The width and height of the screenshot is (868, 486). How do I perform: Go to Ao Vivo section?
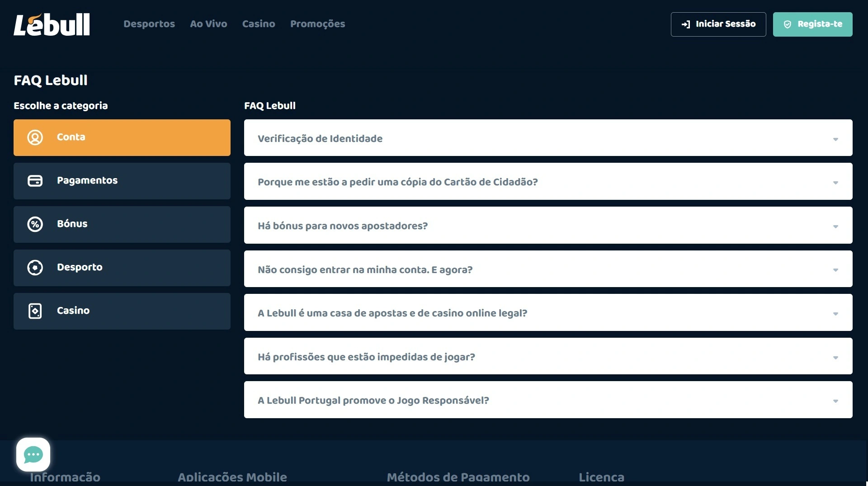click(x=208, y=24)
